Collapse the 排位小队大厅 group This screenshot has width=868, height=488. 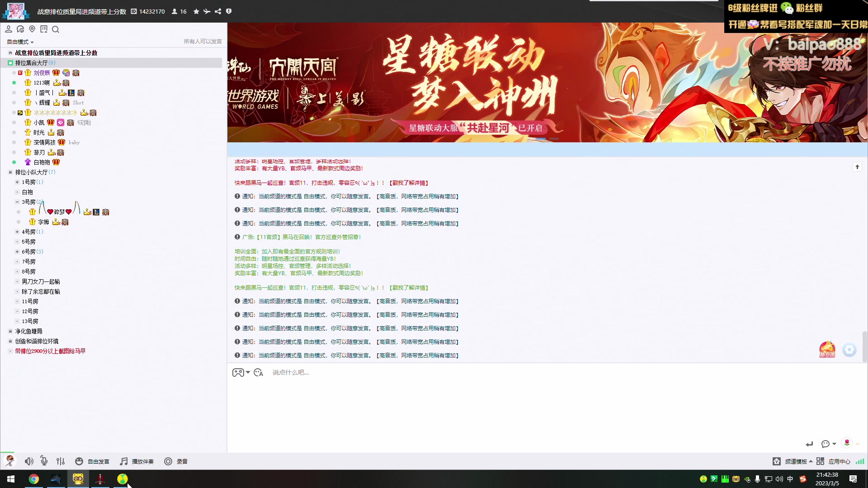(x=10, y=172)
